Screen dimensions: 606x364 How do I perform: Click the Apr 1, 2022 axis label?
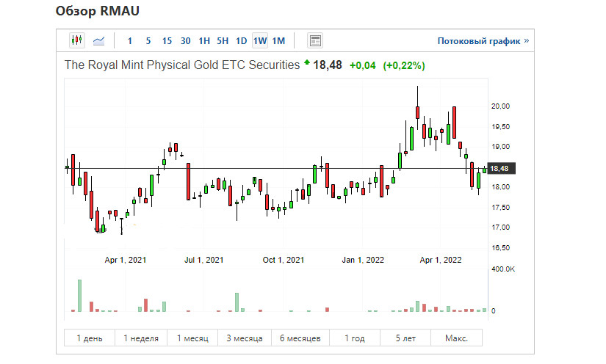[x=441, y=260]
